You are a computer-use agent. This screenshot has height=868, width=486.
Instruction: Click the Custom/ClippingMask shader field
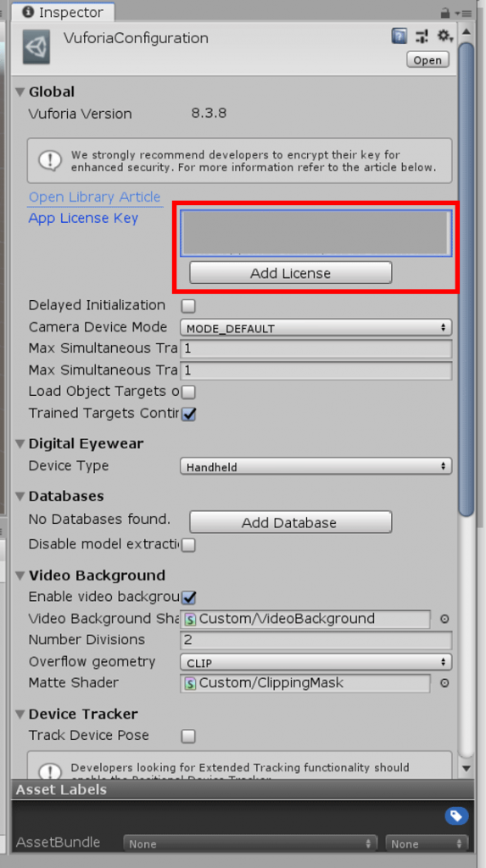[305, 683]
